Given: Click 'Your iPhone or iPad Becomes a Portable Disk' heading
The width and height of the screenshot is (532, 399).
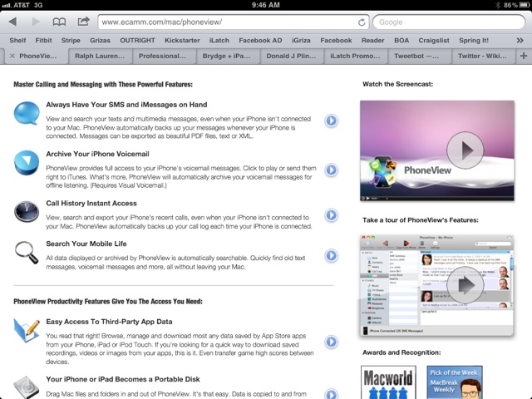Looking at the screenshot, I should tap(123, 379).
